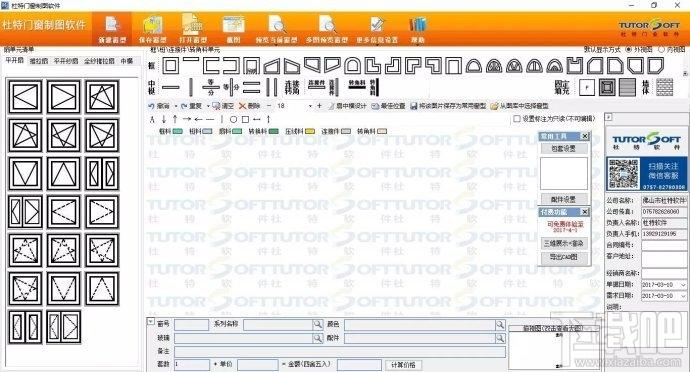
Task: Click the 导出CAD图 button
Action: pyautogui.click(x=564, y=258)
